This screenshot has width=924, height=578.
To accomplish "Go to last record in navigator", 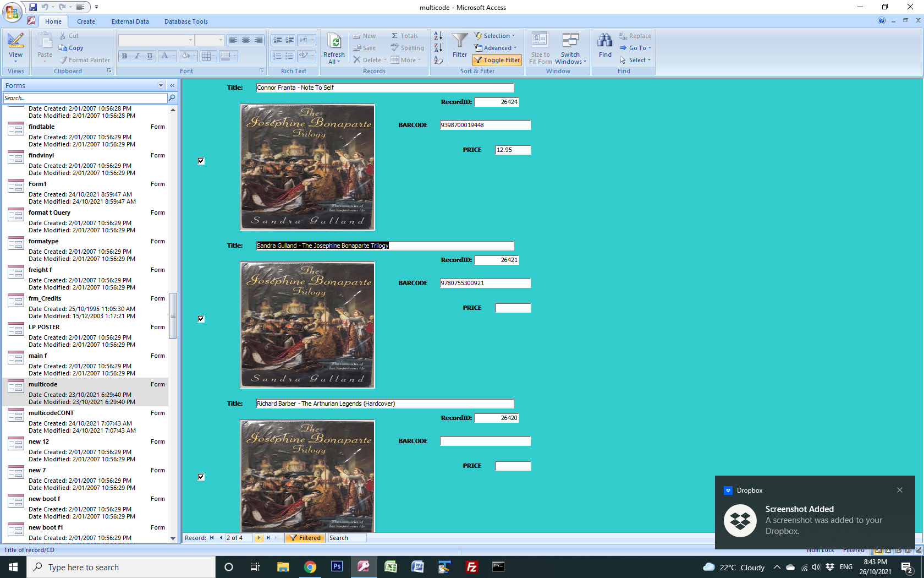I will 268,538.
